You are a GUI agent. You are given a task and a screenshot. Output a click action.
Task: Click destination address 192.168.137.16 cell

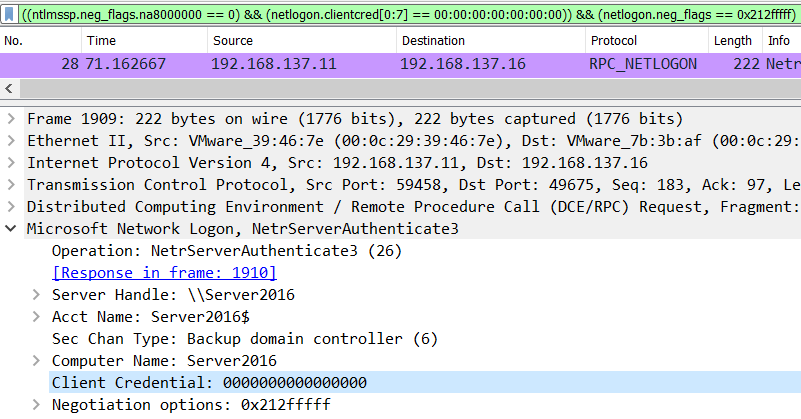coord(463,64)
